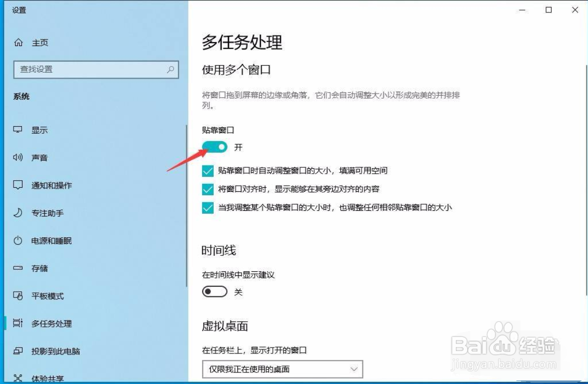Click the 在任务栏上，显示打开的窗口 label
The width and height of the screenshot is (588, 384).
click(x=254, y=350)
